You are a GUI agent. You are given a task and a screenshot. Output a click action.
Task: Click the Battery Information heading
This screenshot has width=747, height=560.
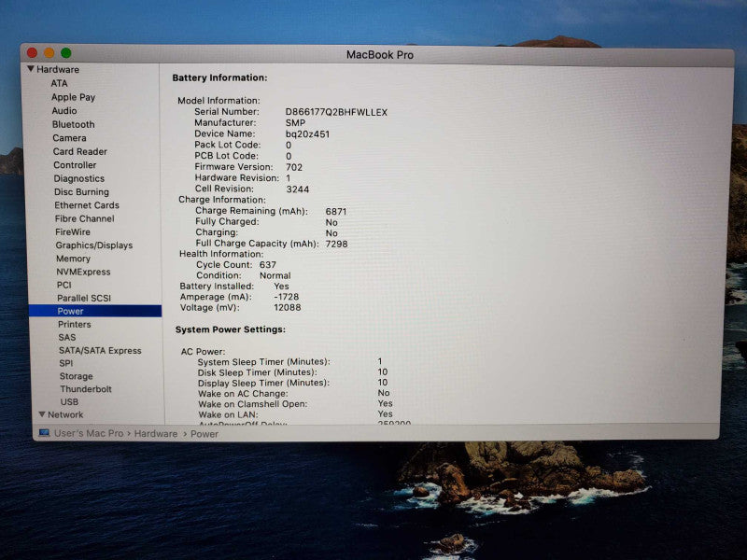(219, 77)
